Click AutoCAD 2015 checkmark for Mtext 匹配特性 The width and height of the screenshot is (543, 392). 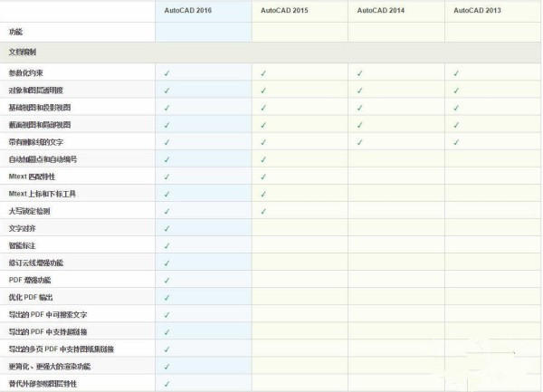263,177
